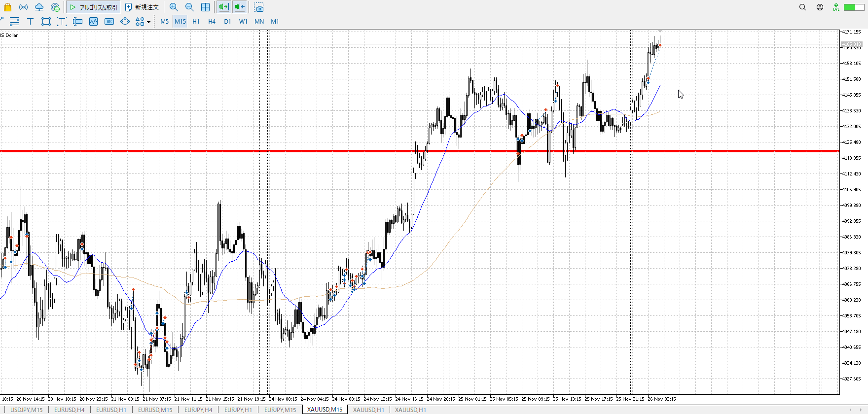The width and height of the screenshot is (868, 414).
Task: Click the tile windows grid icon
Action: tap(205, 7)
